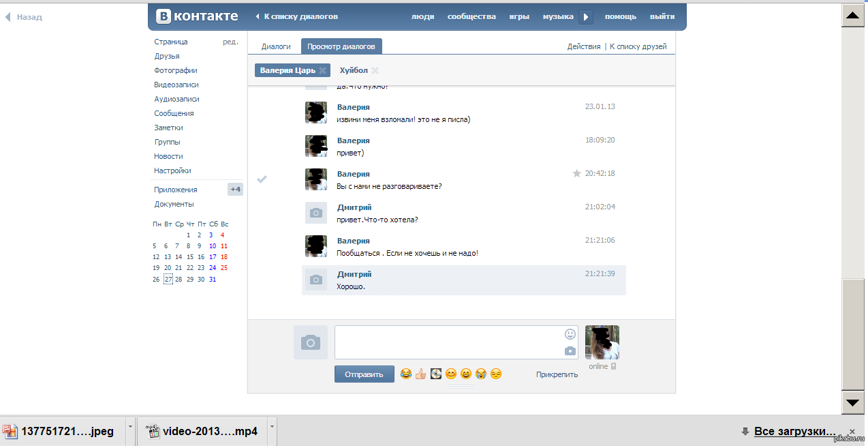Viewport: 868px width, 446px height.
Task: Switch to the Диалоги tab
Action: (x=276, y=46)
